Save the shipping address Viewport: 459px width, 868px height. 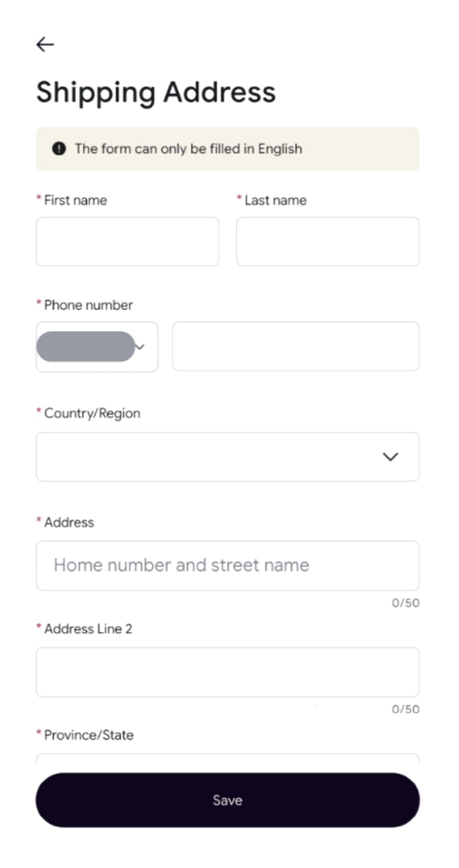tap(228, 800)
